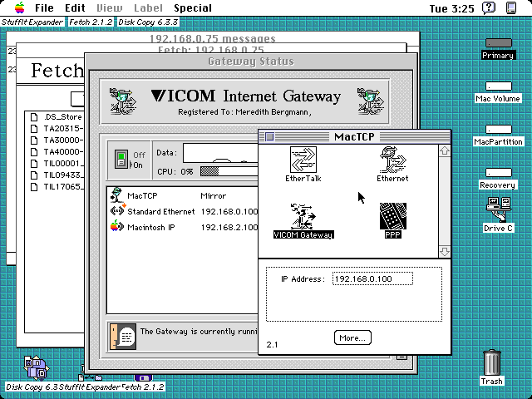Viewport: 532px width, 399px height.
Task: Select the TA40000- file in Fetch
Action: (56, 151)
